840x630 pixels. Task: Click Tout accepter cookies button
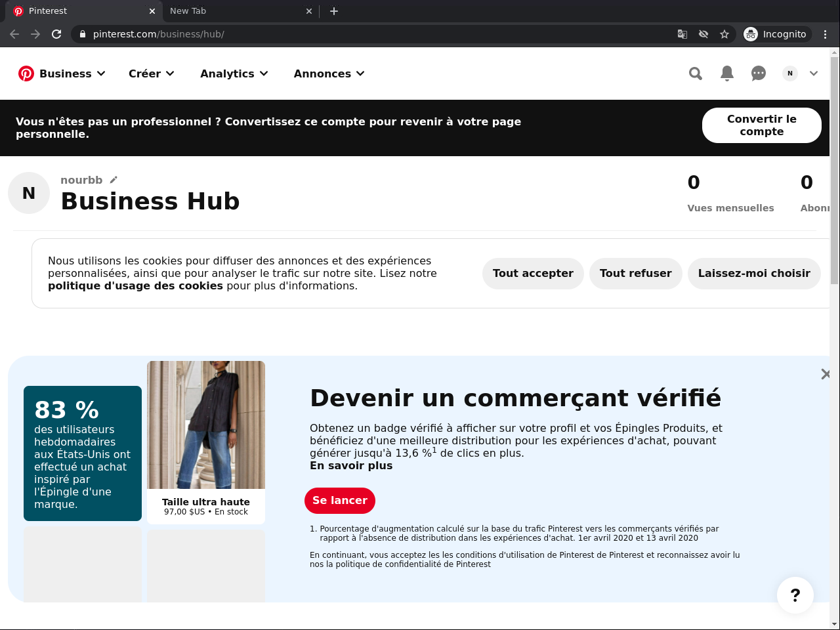(x=533, y=274)
